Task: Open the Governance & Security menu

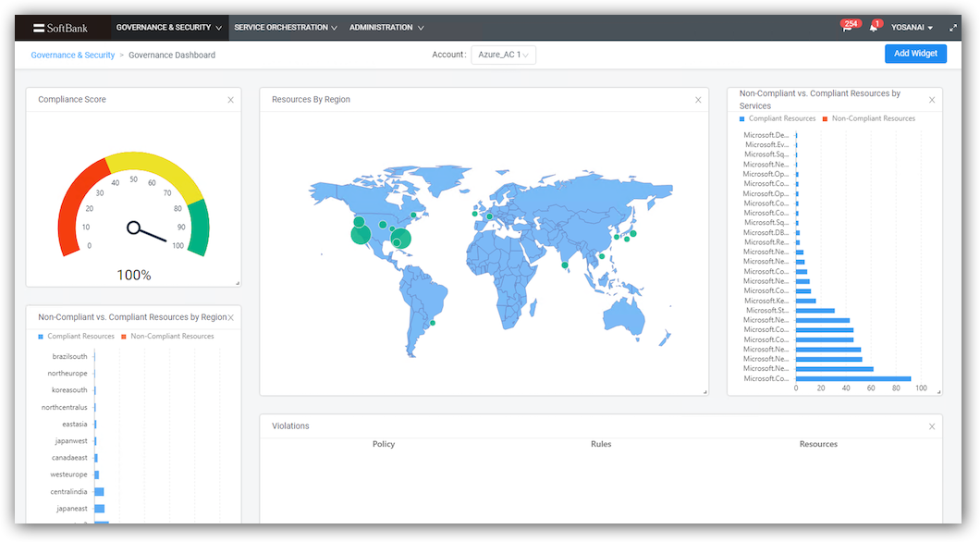Action: pos(168,28)
